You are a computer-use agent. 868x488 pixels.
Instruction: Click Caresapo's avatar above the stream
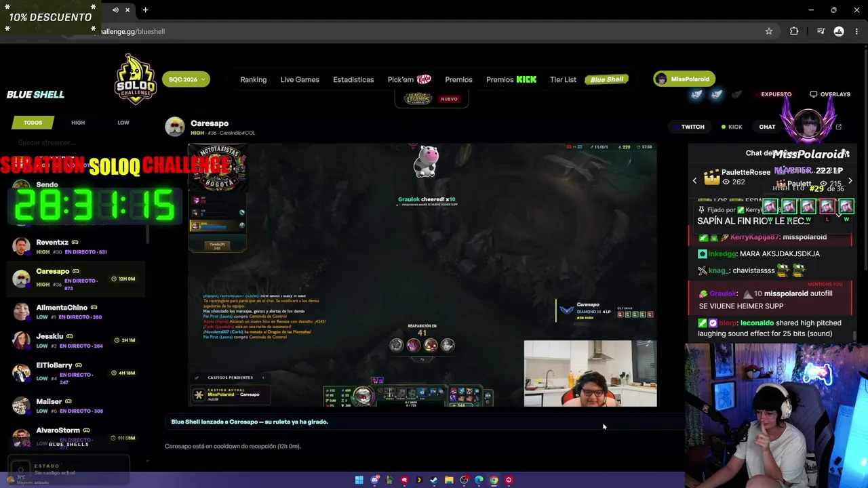point(175,127)
